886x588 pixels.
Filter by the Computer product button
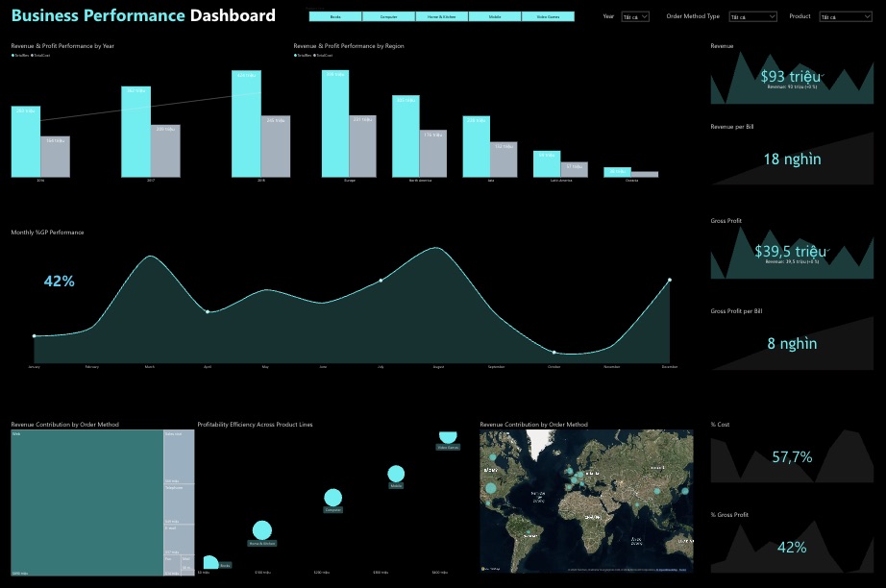388,16
